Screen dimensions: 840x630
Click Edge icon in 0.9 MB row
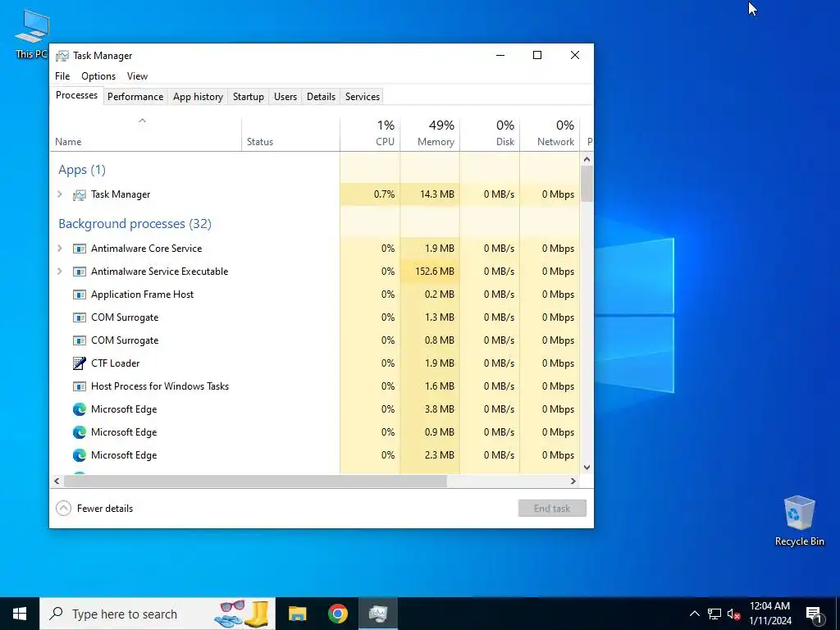[x=80, y=432]
